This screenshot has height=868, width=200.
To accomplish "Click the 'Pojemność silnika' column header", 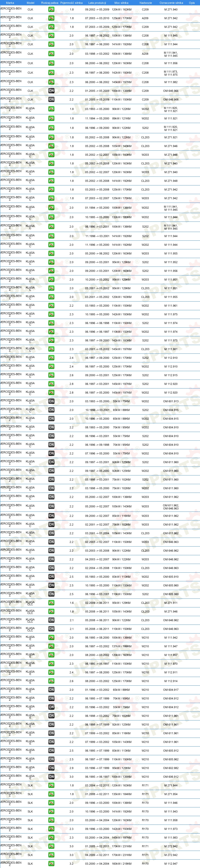I will click(x=71, y=3).
